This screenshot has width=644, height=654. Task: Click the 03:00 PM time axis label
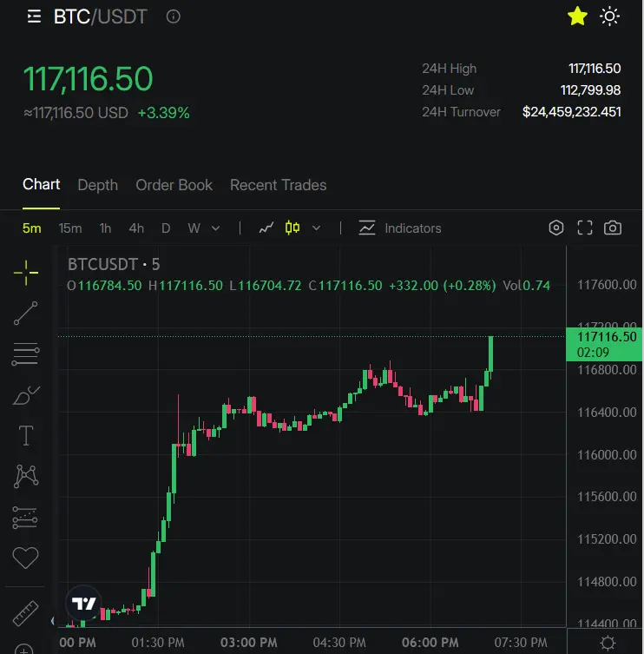pyautogui.click(x=249, y=643)
